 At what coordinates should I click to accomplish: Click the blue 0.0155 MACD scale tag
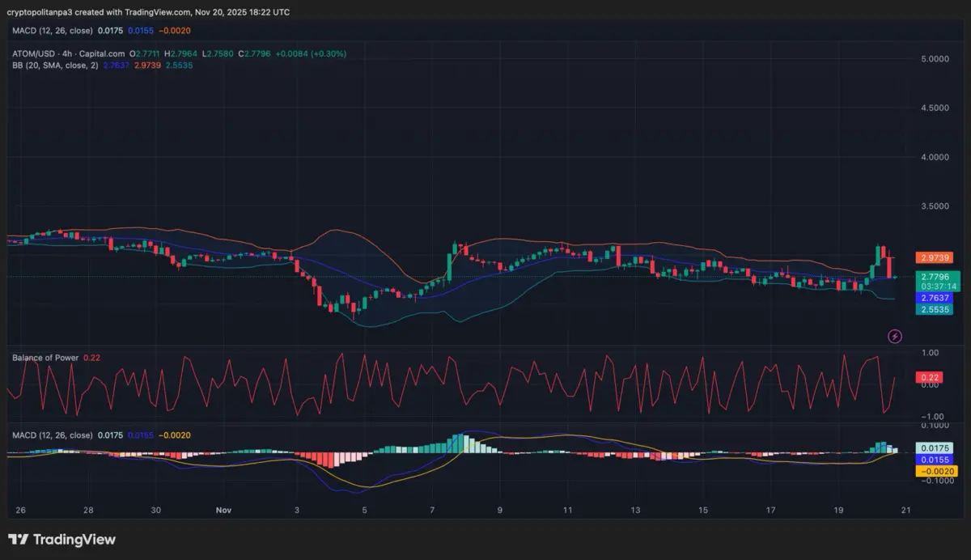click(935, 460)
